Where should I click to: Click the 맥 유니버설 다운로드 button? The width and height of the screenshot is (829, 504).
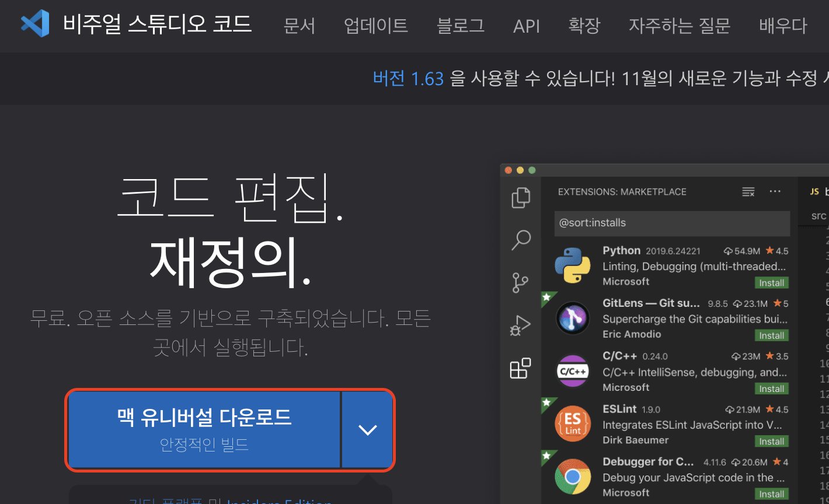point(204,430)
